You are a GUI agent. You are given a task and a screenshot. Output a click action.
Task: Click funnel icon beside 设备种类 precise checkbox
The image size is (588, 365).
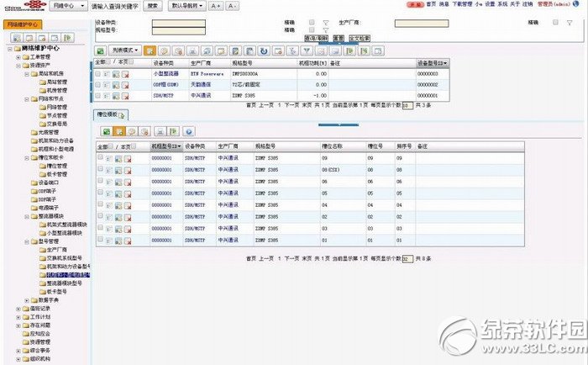click(326, 23)
